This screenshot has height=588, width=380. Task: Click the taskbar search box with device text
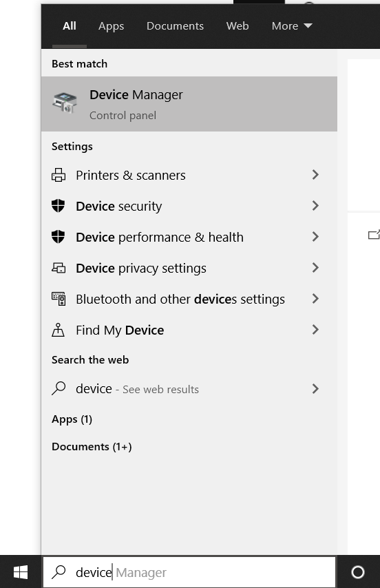[189, 572]
